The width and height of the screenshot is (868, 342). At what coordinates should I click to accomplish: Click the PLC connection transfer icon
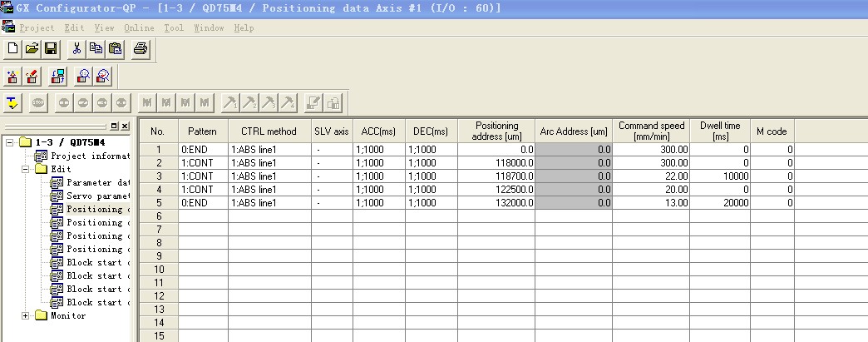tap(58, 77)
